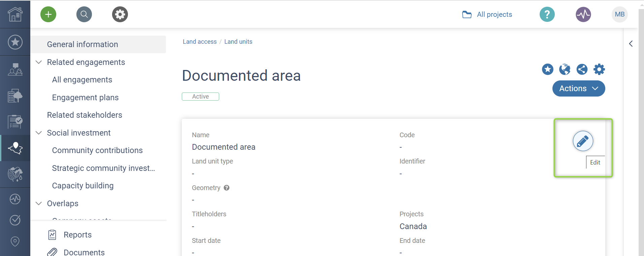Select General information in sidebar

coord(82,44)
